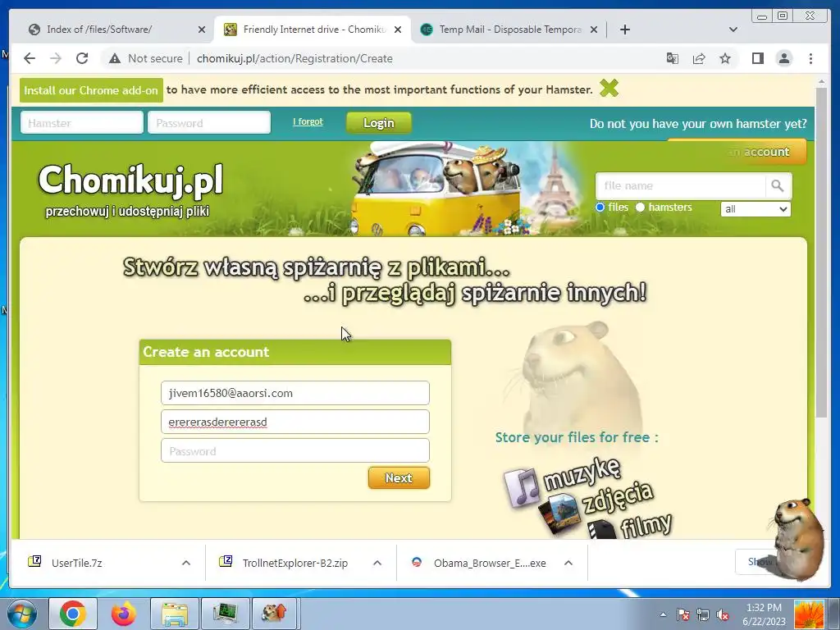840x630 pixels.
Task: Bookmark this page with the star
Action: click(x=725, y=58)
